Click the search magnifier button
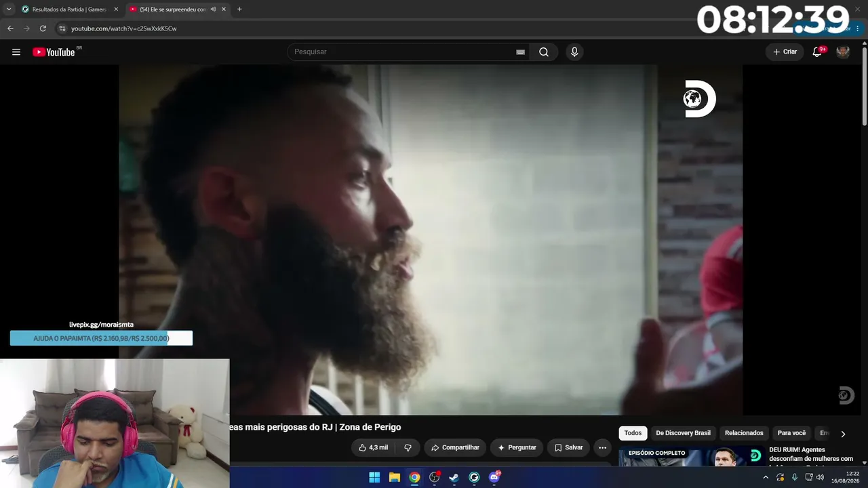Image resolution: width=868 pixels, height=488 pixels. click(544, 52)
